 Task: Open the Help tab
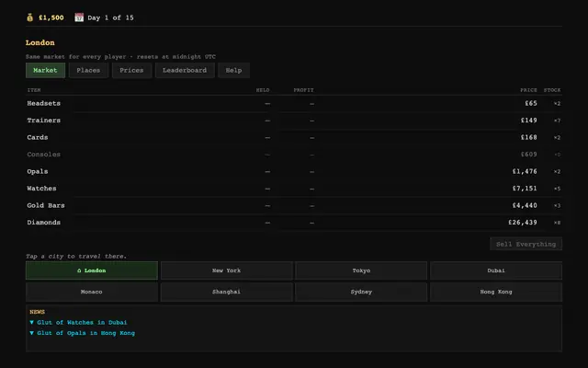[x=233, y=70]
